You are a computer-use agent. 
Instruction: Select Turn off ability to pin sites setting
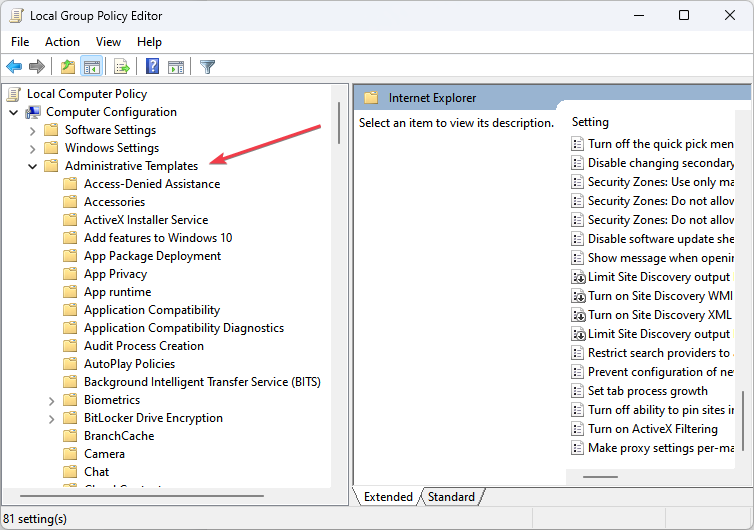(660, 410)
